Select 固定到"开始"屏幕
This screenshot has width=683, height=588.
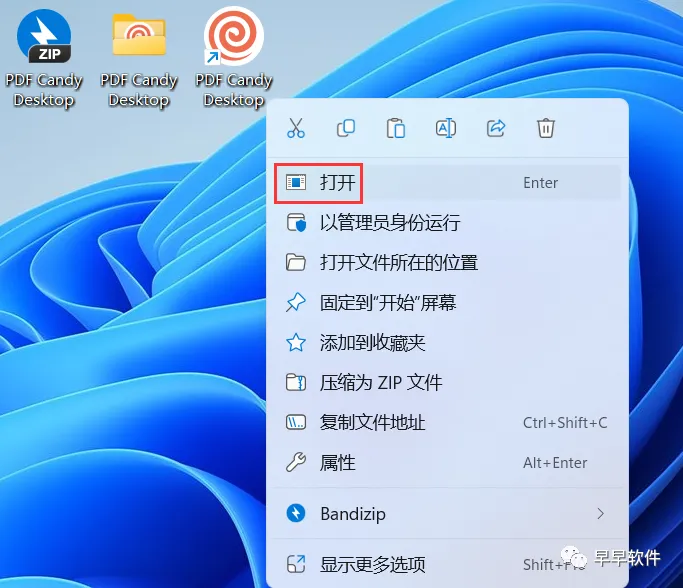(x=447, y=303)
